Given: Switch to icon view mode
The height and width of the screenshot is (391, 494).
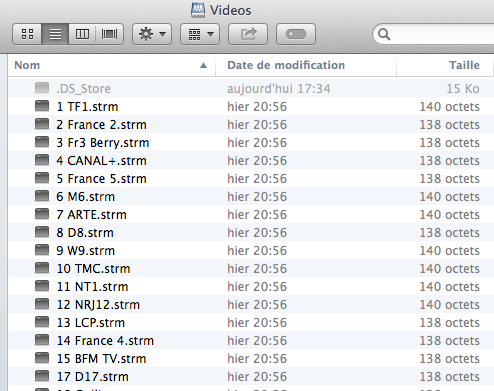Looking at the screenshot, I should click(x=27, y=34).
